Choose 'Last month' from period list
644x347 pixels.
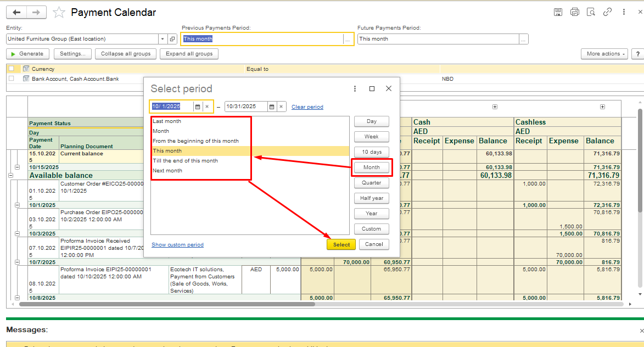click(167, 121)
